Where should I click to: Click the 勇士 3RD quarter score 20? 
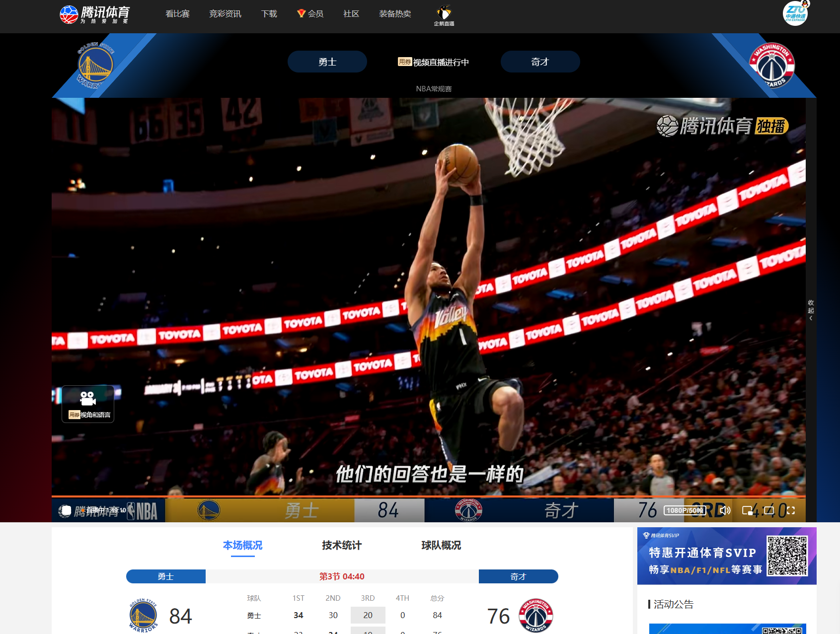pos(368,615)
